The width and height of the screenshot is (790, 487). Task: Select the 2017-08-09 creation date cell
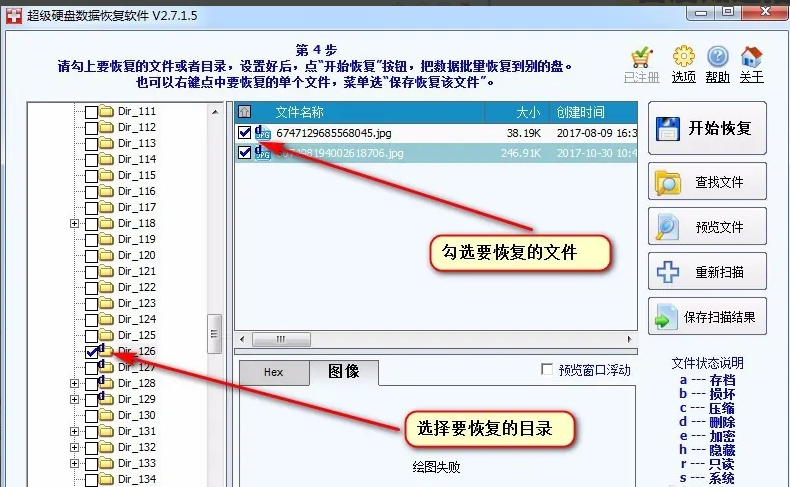(x=596, y=133)
